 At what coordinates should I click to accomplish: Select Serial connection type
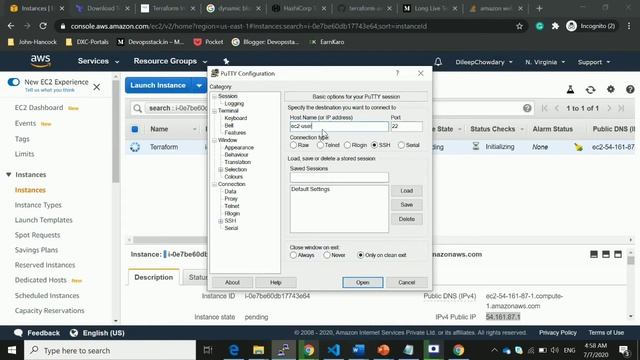[401, 145]
